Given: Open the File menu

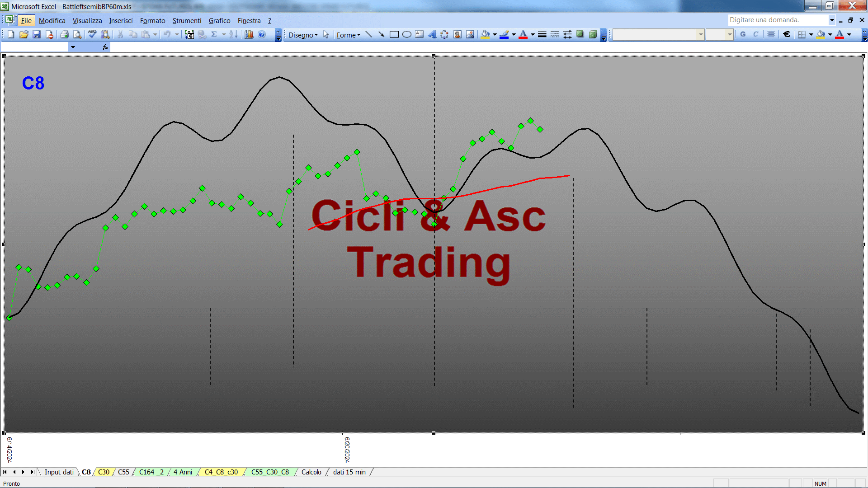Looking at the screenshot, I should point(26,20).
